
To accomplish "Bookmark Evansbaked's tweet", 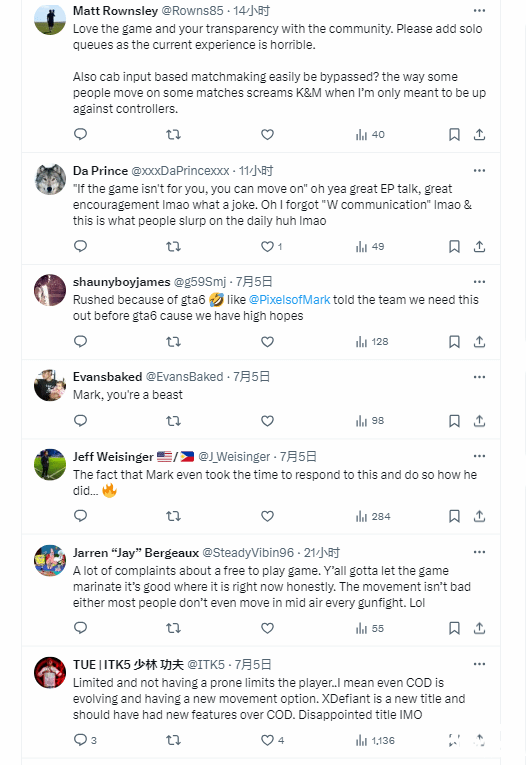I will pyautogui.click(x=454, y=421).
